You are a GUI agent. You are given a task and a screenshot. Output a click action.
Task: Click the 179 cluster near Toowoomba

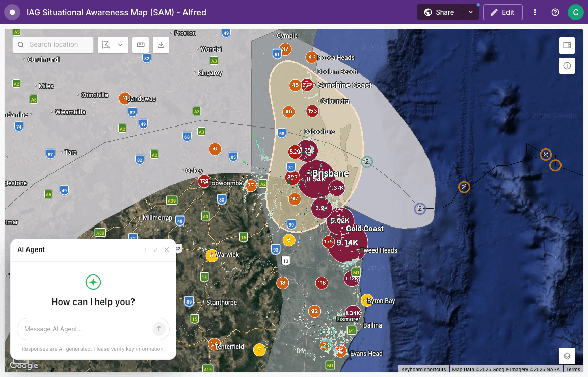pyautogui.click(x=204, y=182)
